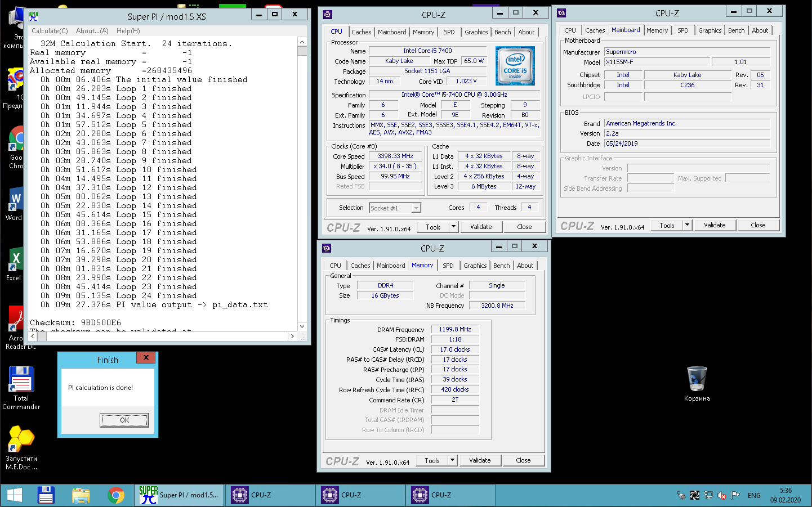Open File Explorer from the taskbar

pyautogui.click(x=81, y=495)
